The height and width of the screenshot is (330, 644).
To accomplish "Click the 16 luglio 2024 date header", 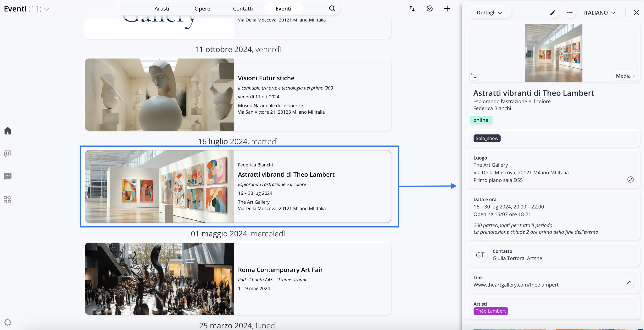I will (x=238, y=141).
